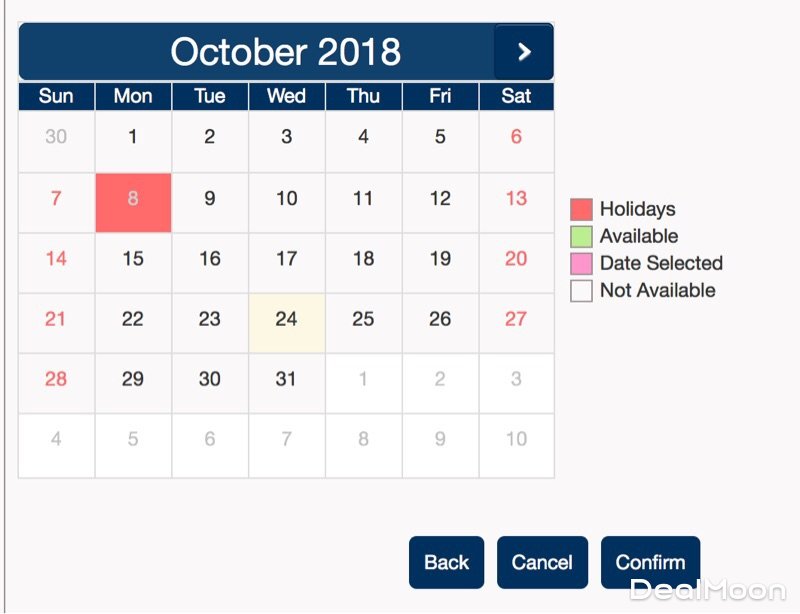The image size is (800, 614).
Task: Choose October 15 date cell
Action: tap(133, 259)
